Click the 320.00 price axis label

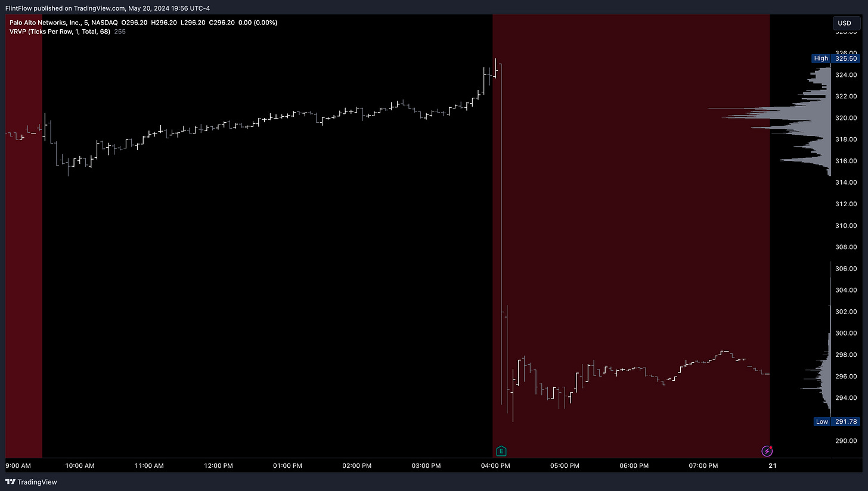click(847, 118)
